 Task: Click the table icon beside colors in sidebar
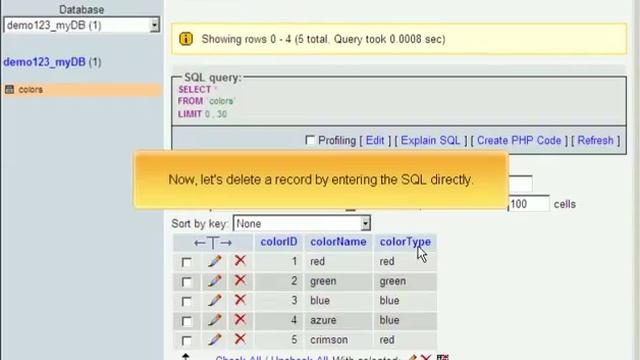pyautogui.click(x=9, y=89)
